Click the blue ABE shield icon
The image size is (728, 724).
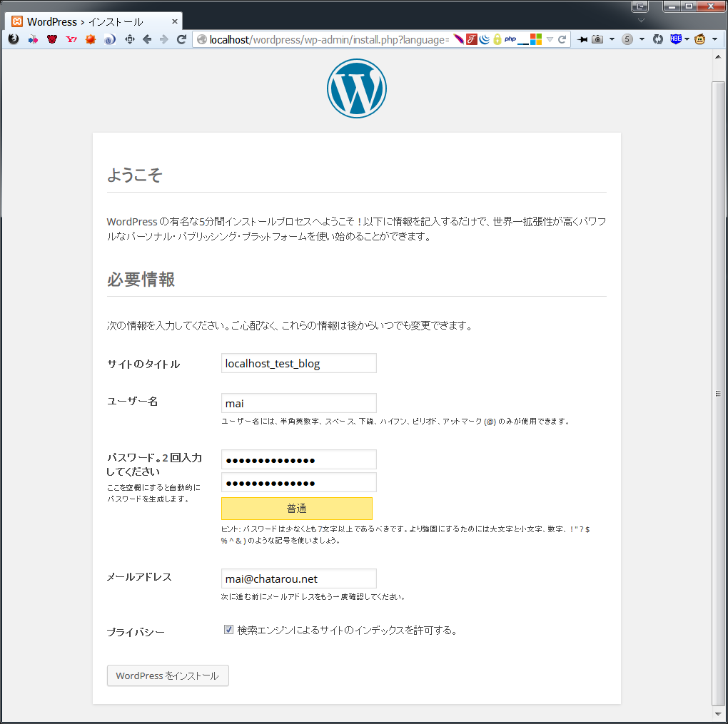[x=676, y=39]
